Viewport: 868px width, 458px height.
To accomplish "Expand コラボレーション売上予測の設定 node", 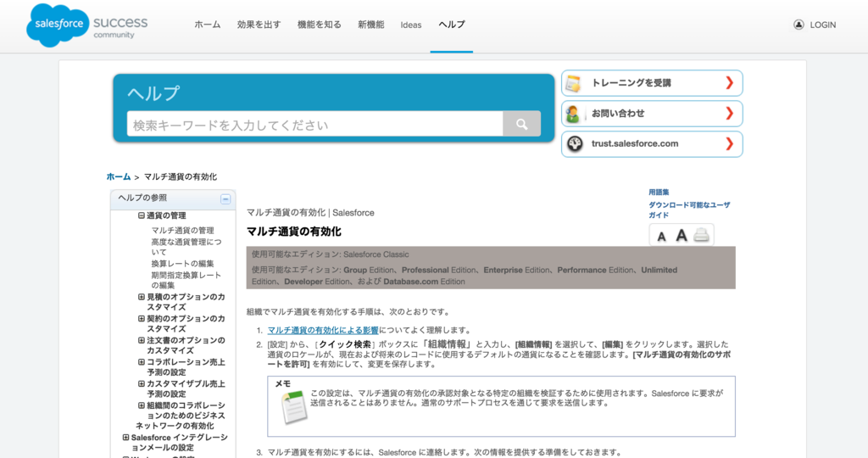I will (x=142, y=361).
